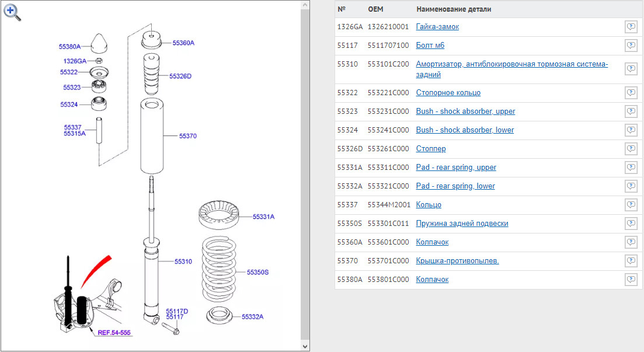The image size is (644, 352).
Task: Open Амортизатор антиблокировочная тормозная система link
Action: click(x=511, y=69)
